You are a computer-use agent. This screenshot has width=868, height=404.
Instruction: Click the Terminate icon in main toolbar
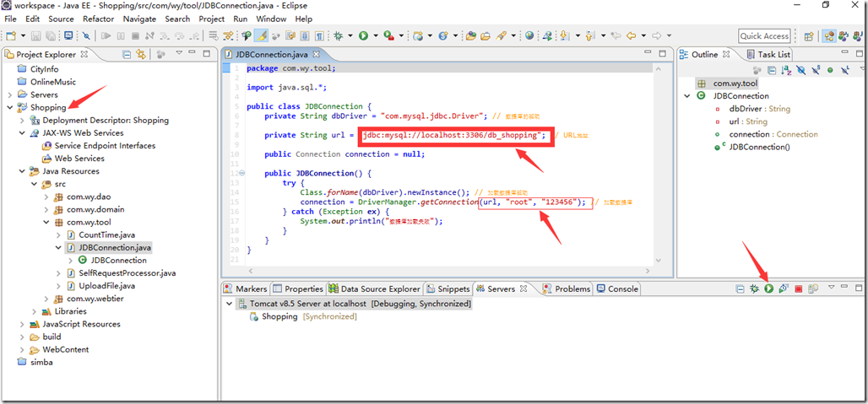click(135, 36)
